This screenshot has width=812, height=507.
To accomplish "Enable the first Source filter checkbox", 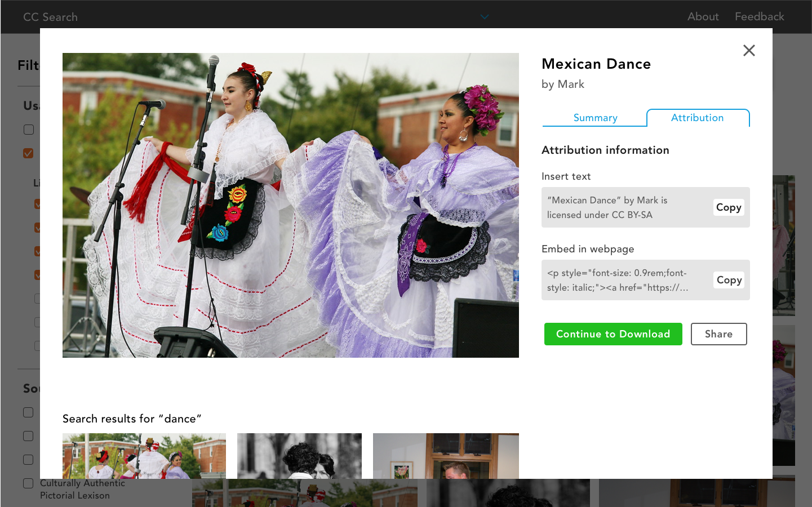I will point(28,412).
